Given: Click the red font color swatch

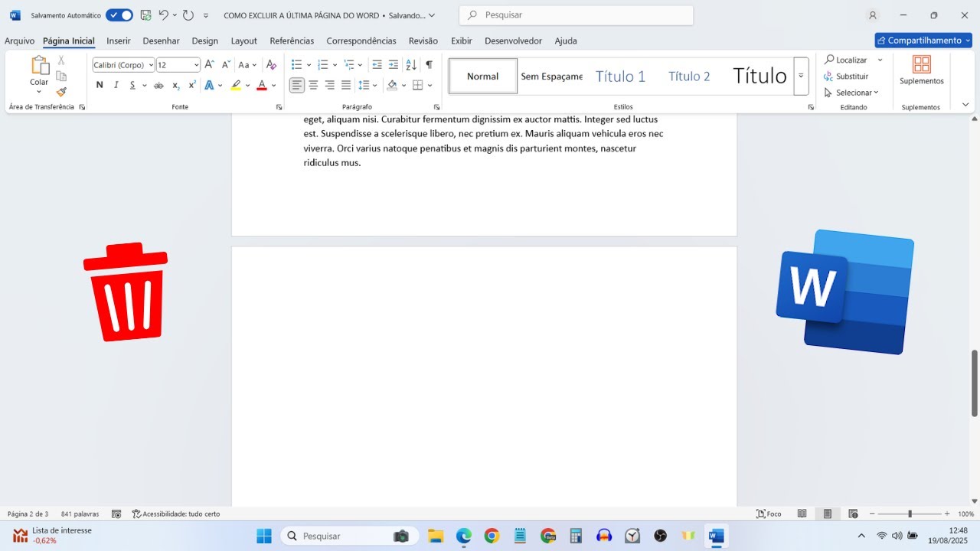Looking at the screenshot, I should [262, 85].
